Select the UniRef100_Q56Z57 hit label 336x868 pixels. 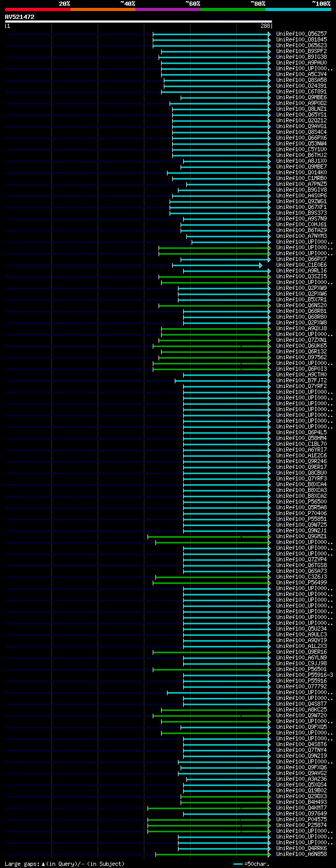click(301, 34)
